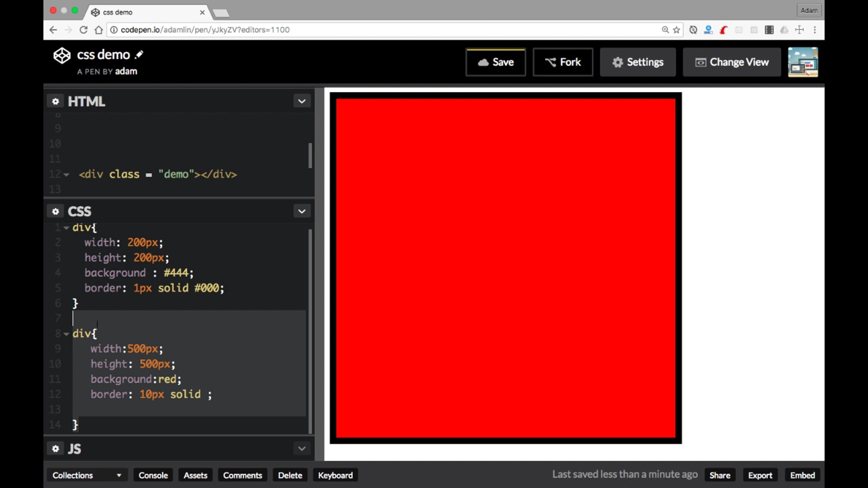Go to browser home icon
The width and height of the screenshot is (868, 488).
click(x=99, y=30)
